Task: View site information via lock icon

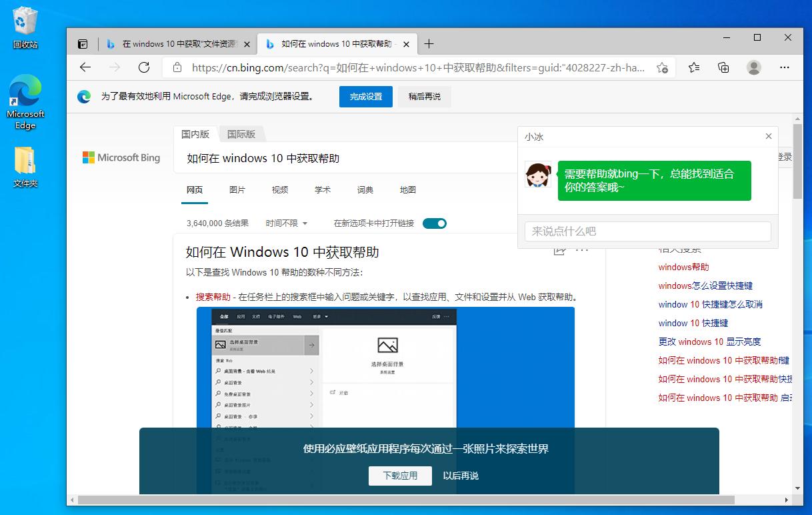Action: pyautogui.click(x=177, y=67)
